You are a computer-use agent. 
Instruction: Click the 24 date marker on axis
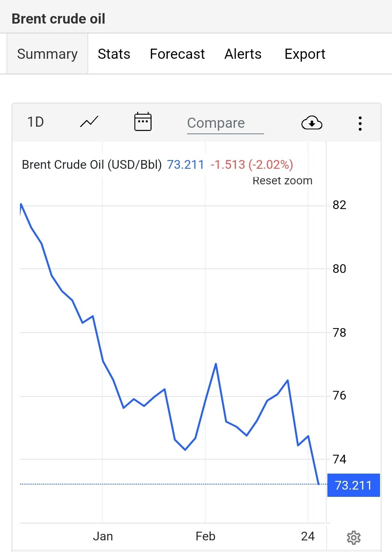pyautogui.click(x=308, y=536)
